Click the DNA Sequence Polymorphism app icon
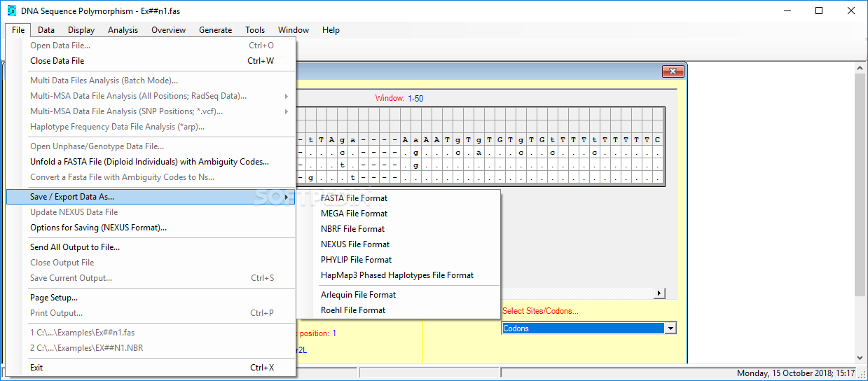The width and height of the screenshot is (868, 381). (x=11, y=11)
